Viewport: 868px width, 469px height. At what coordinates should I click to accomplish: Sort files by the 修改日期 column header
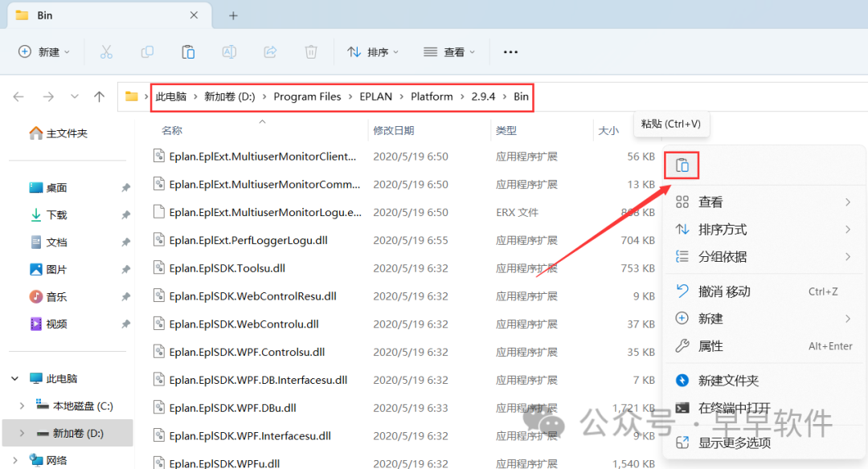tap(394, 130)
